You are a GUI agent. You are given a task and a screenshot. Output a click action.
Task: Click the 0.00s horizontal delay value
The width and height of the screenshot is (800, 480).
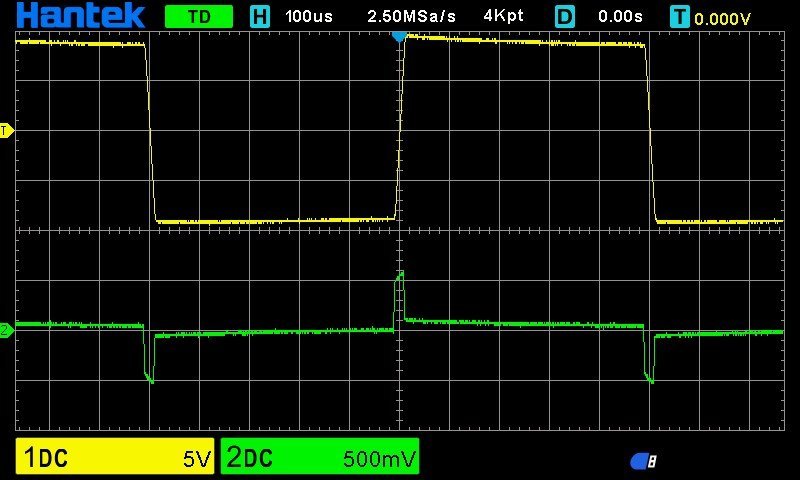tap(620, 17)
